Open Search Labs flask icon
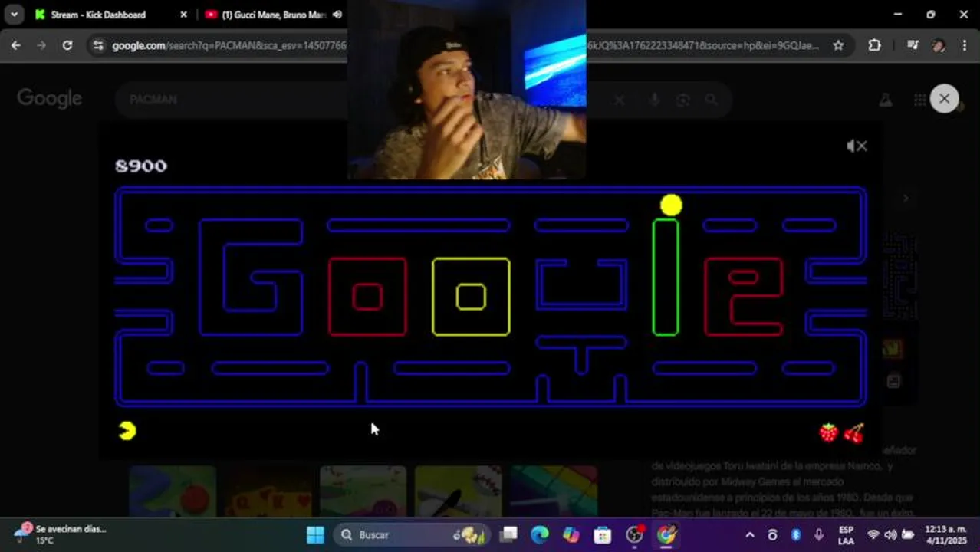The height and width of the screenshot is (552, 980). pos(886,100)
